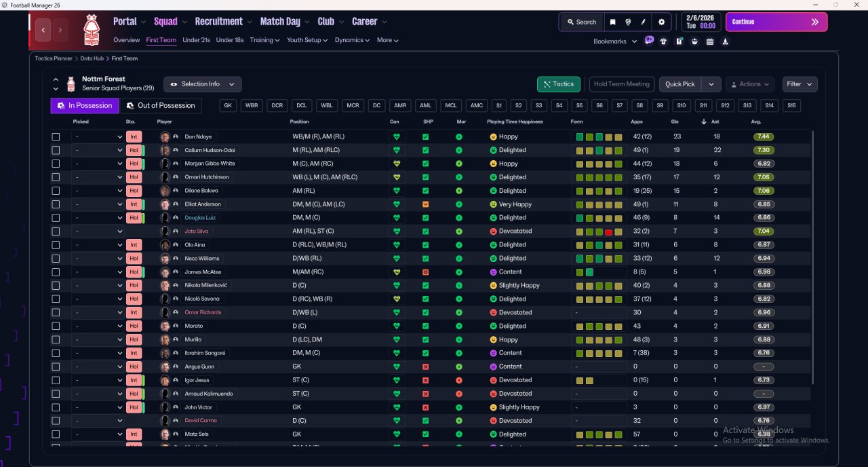Sort the table by Gls column header

tap(676, 122)
